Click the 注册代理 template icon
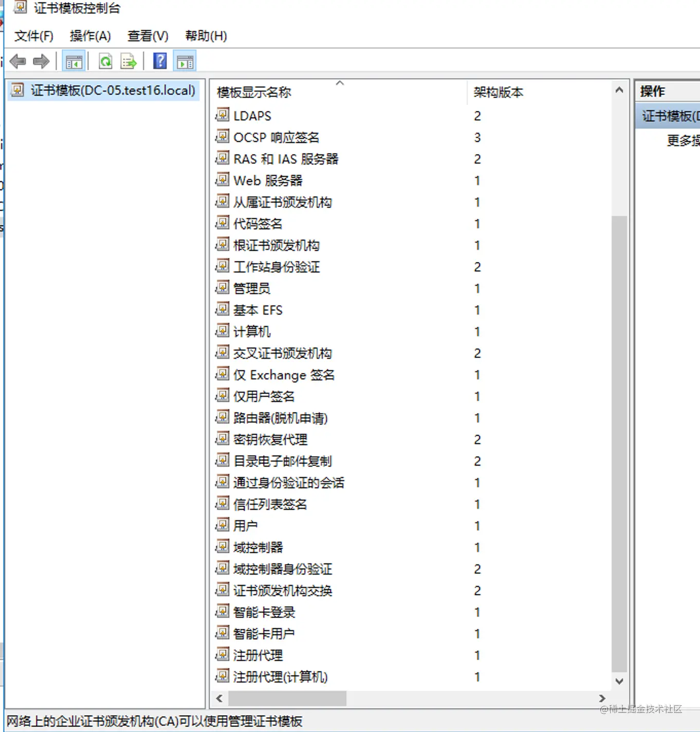This screenshot has height=732, width=700. [222, 654]
